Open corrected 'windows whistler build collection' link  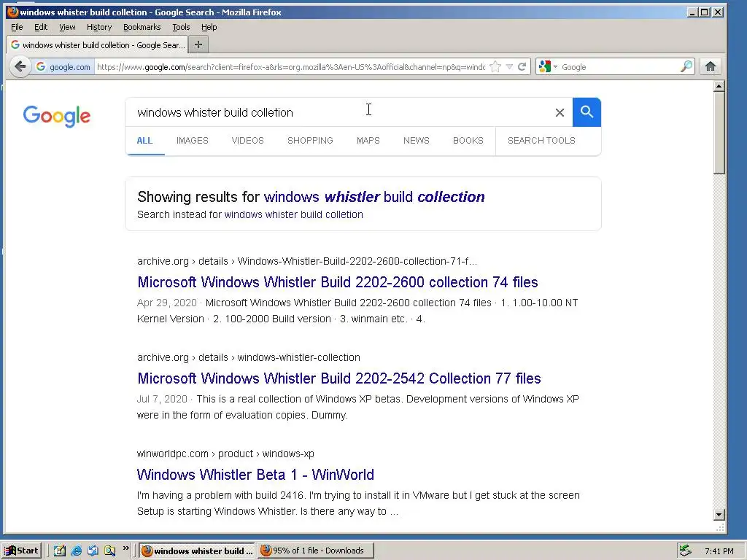(374, 197)
